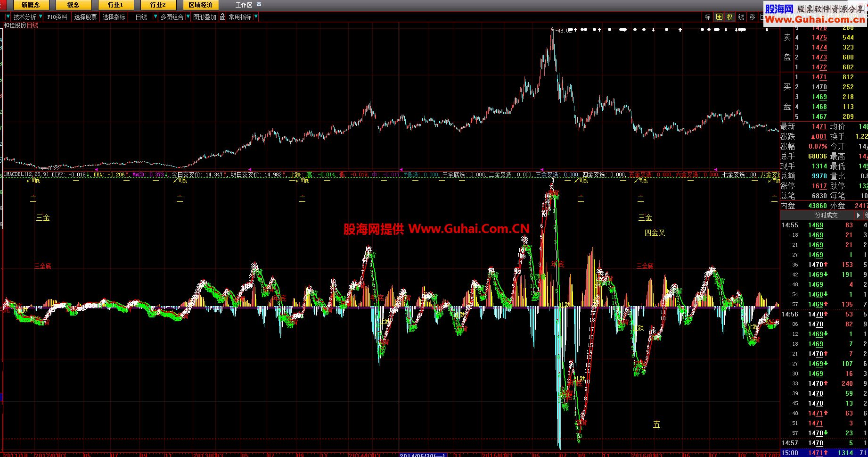
Task: Click 选择股票 to pick a stock
Action: pyautogui.click(x=85, y=17)
